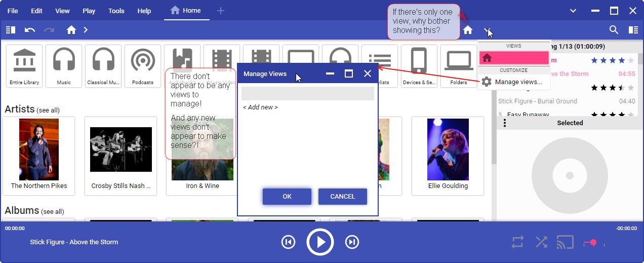The width and height of the screenshot is (644, 263).
Task: Click the cast to device icon
Action: (565, 242)
